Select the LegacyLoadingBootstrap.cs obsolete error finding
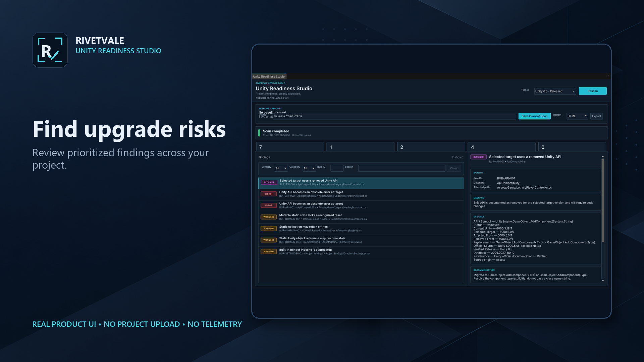Image resolution: width=644 pixels, height=362 pixels. click(x=361, y=205)
